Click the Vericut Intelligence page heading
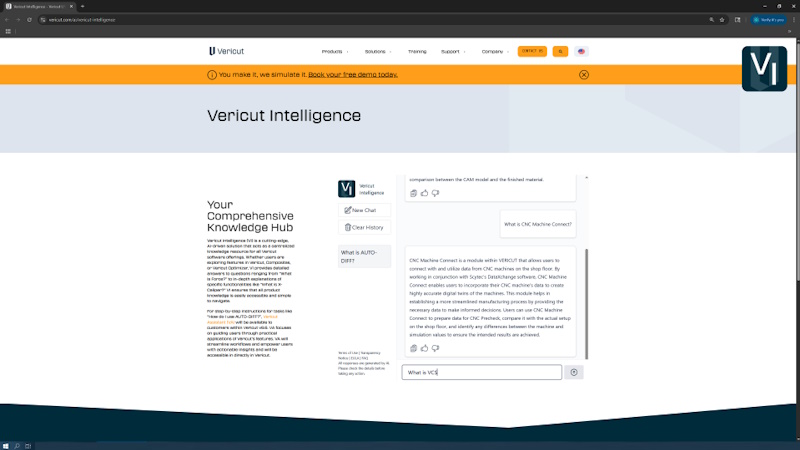800x450 pixels. point(284,116)
